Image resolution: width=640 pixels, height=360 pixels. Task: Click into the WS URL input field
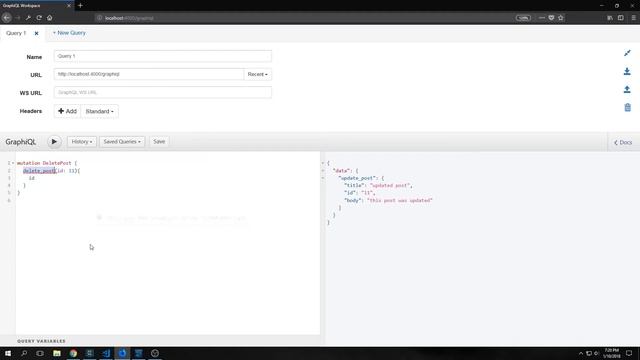click(162, 92)
